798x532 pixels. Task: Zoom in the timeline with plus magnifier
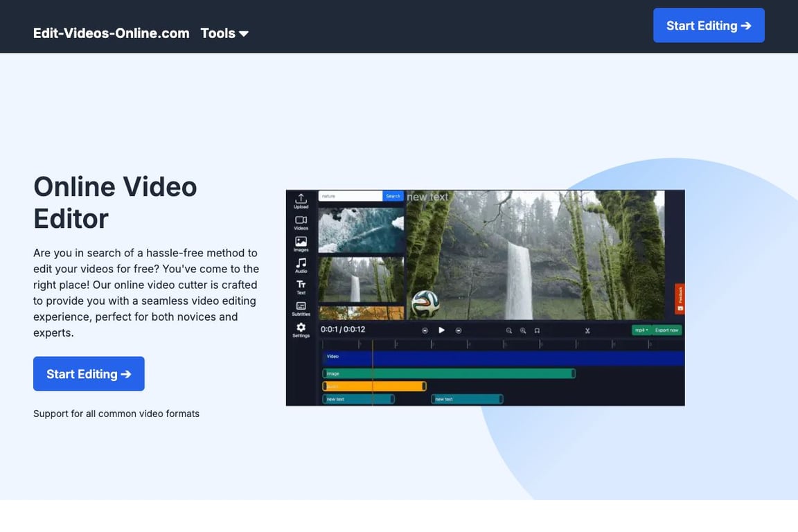point(523,331)
